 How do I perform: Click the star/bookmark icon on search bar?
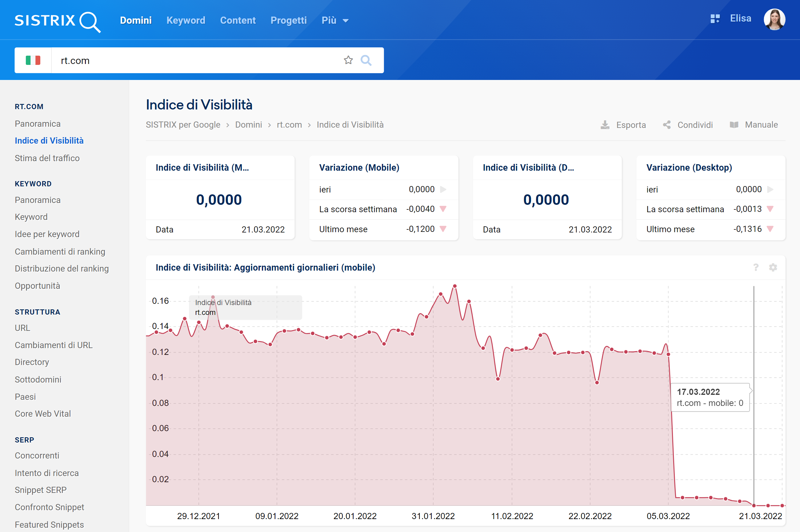[348, 60]
